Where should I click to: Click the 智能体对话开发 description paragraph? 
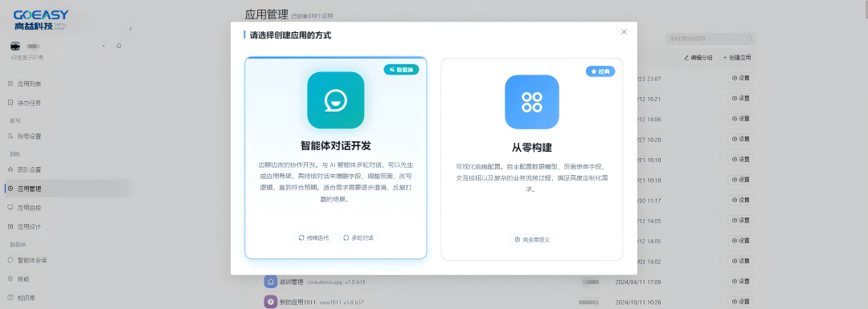point(335,182)
